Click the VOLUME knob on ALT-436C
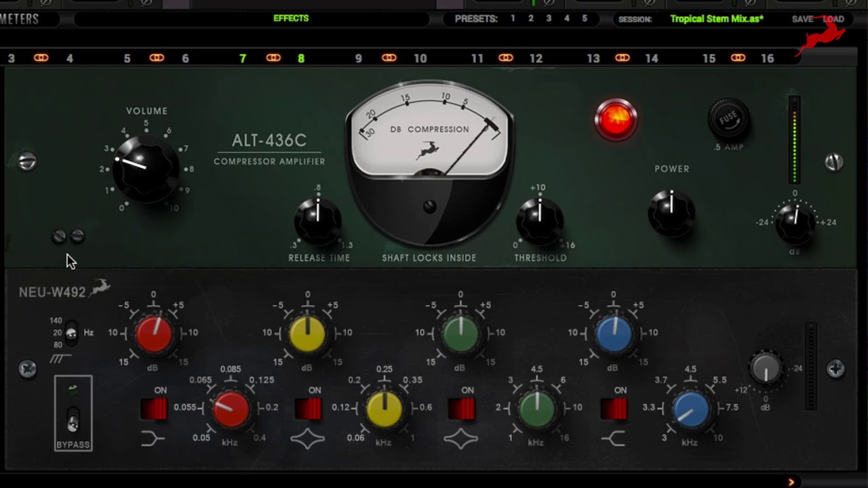 tap(145, 168)
